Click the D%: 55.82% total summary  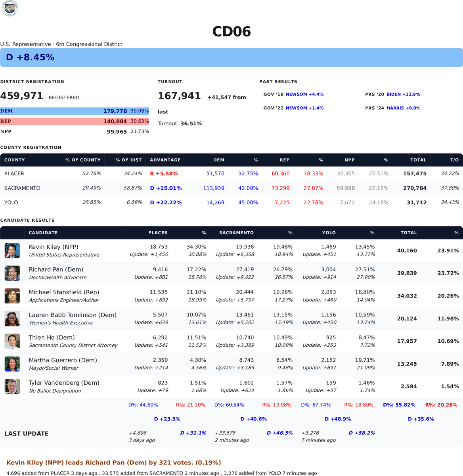tap(399, 405)
